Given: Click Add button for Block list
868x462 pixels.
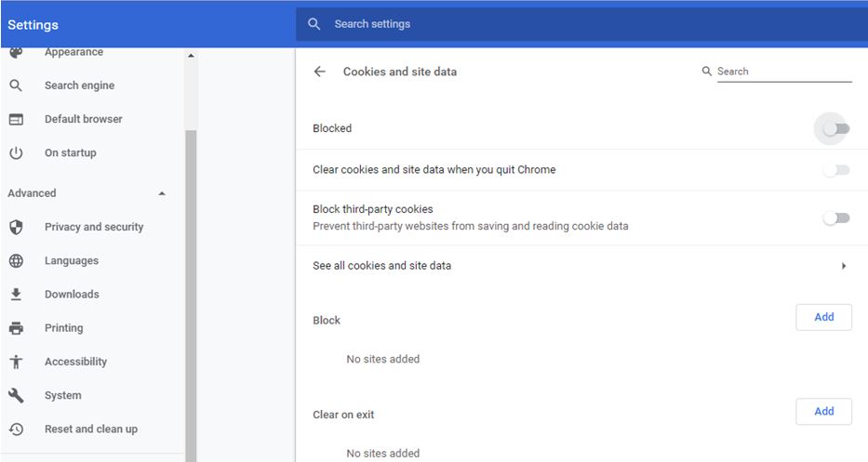Looking at the screenshot, I should pos(823,317).
